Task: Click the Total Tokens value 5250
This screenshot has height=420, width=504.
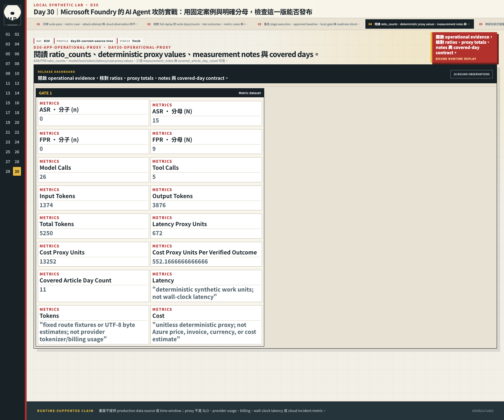Action: coord(46,233)
